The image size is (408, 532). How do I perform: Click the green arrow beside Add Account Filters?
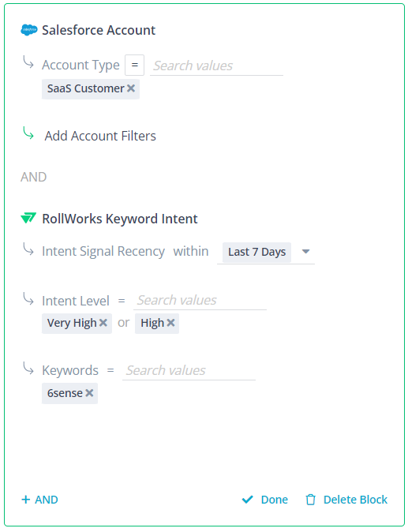click(x=28, y=133)
